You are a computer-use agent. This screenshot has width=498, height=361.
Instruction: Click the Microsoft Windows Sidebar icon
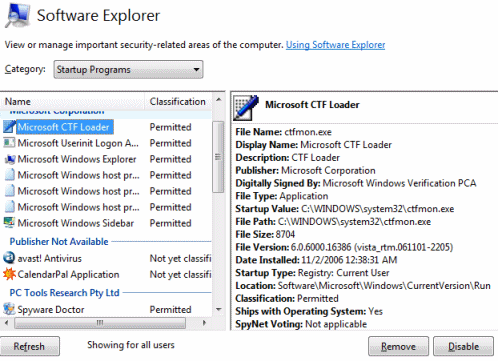click(9, 223)
